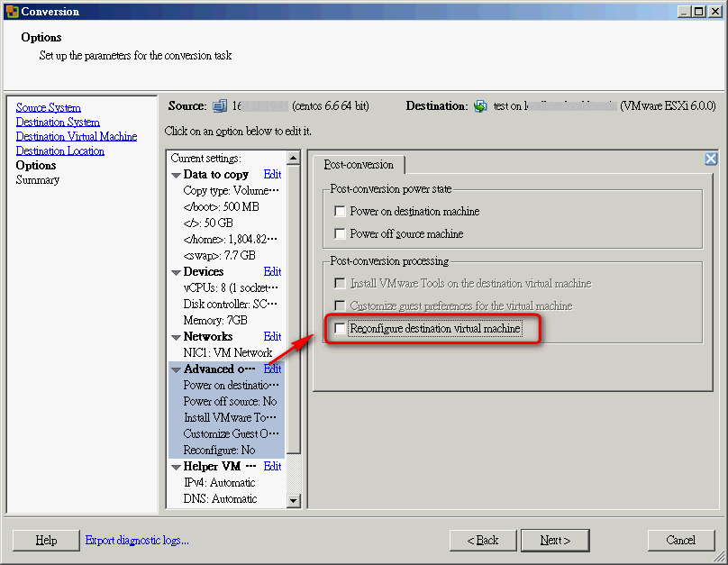Minimize the Conversion window

coord(684,11)
